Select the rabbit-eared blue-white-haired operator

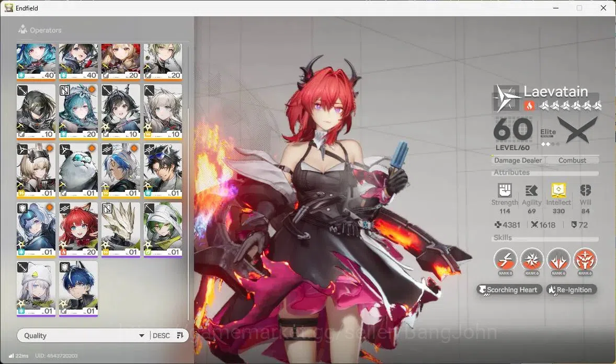click(x=121, y=170)
